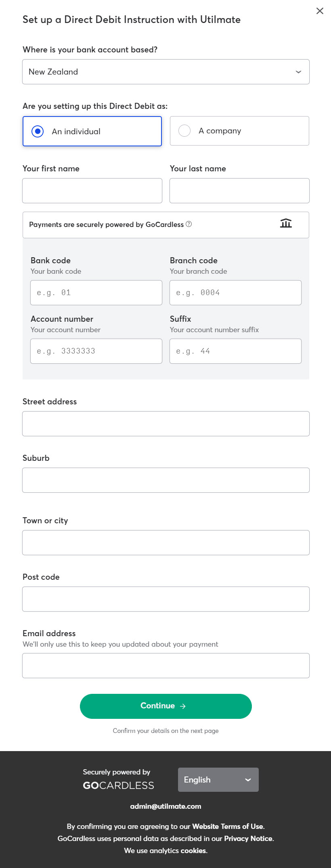The width and height of the screenshot is (331, 868).
Task: Close the Direct Debit setup dialog
Action: point(320,11)
